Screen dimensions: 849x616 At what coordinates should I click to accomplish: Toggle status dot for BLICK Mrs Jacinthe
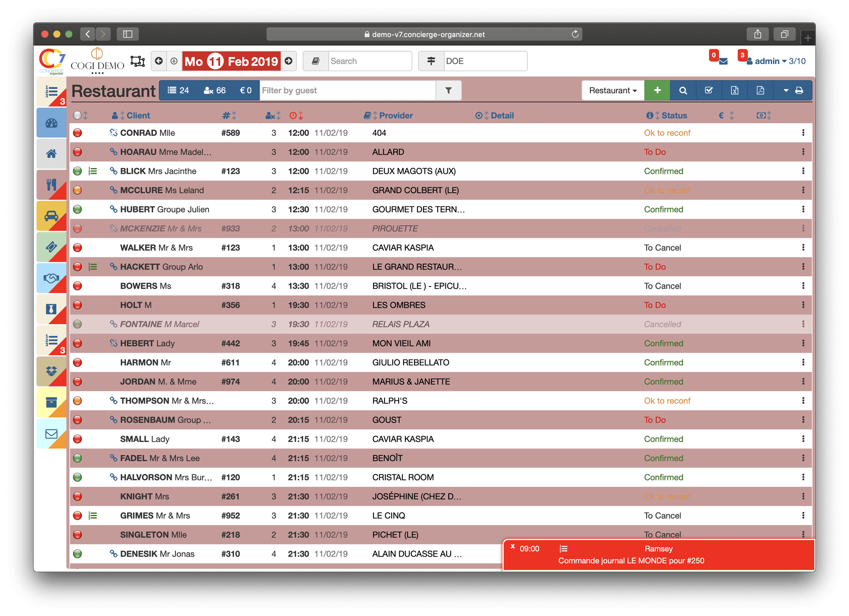pos(77,171)
